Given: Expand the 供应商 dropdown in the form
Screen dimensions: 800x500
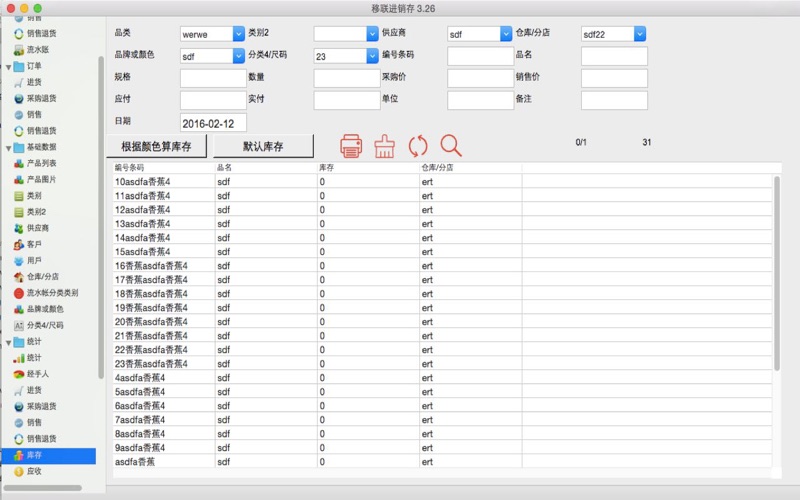Looking at the screenshot, I should (506, 34).
